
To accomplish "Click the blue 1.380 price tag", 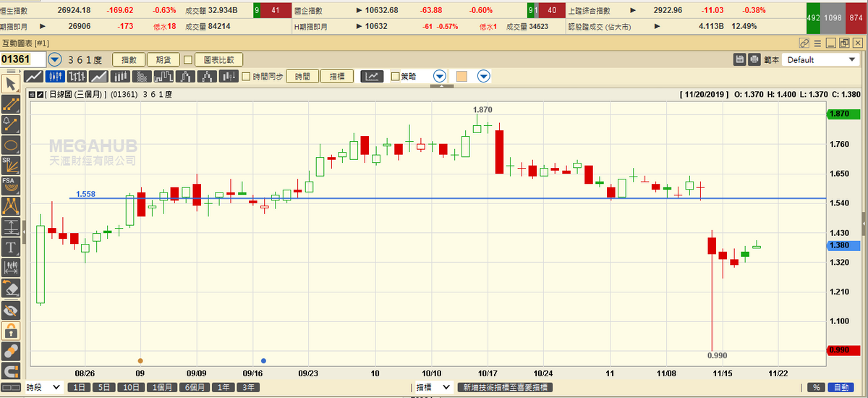I will (843, 245).
